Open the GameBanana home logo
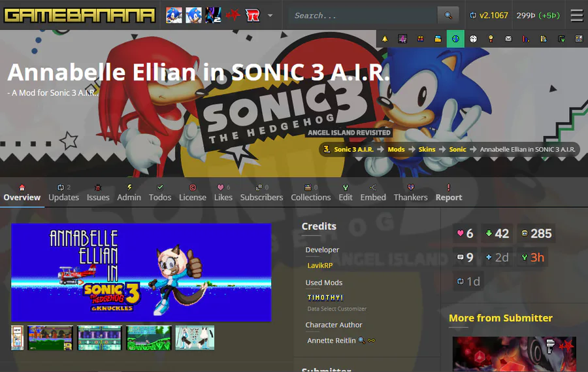Screen dimensions: 588x372 [x=79, y=16]
